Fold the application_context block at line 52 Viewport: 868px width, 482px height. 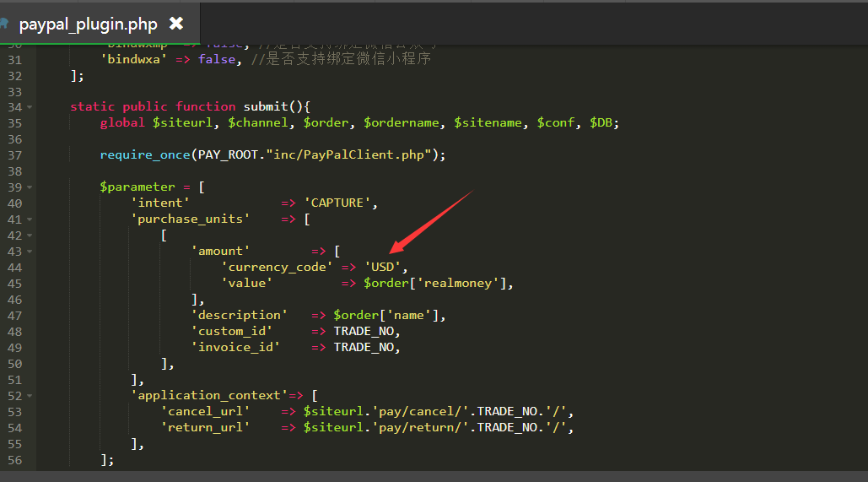tap(30, 396)
